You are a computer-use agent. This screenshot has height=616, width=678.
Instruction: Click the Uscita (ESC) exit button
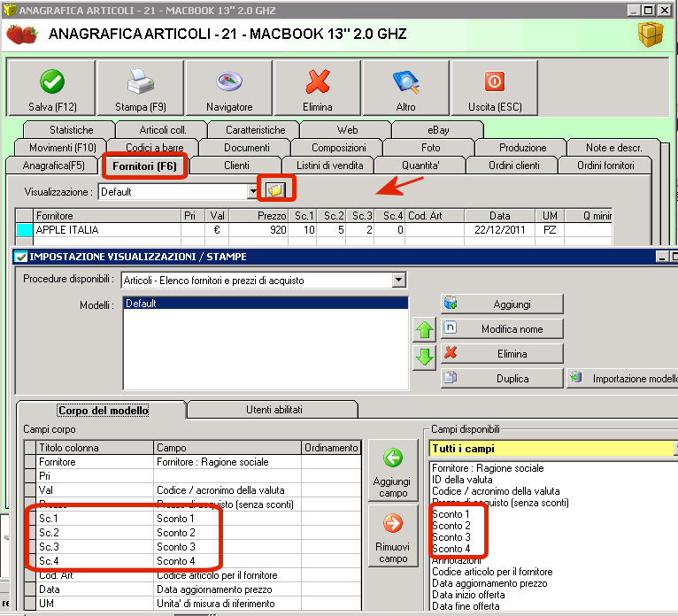click(494, 89)
